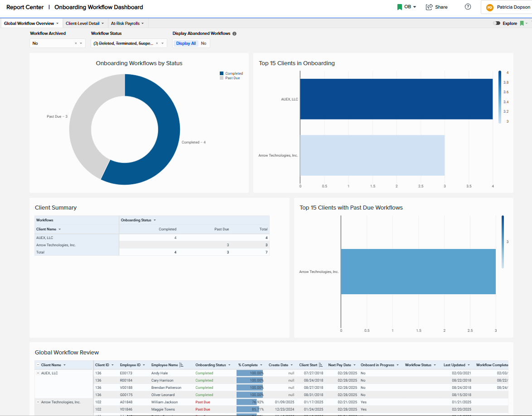Click Report Center in the header

coord(25,7)
